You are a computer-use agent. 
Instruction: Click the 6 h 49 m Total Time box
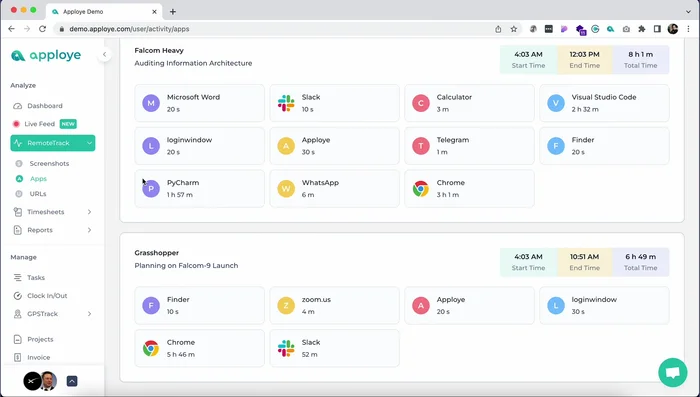641,262
